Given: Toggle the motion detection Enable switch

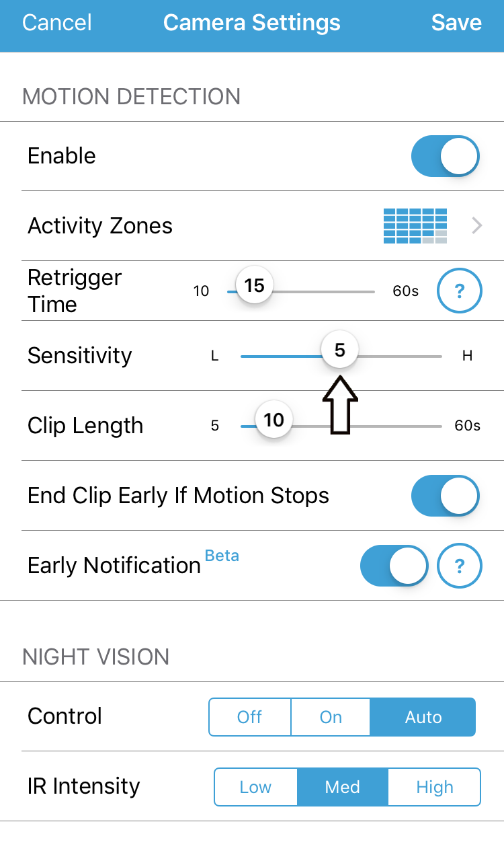Looking at the screenshot, I should pyautogui.click(x=445, y=156).
